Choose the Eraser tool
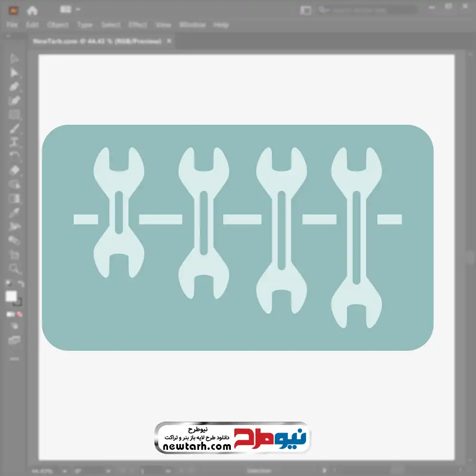 [x=14, y=170]
